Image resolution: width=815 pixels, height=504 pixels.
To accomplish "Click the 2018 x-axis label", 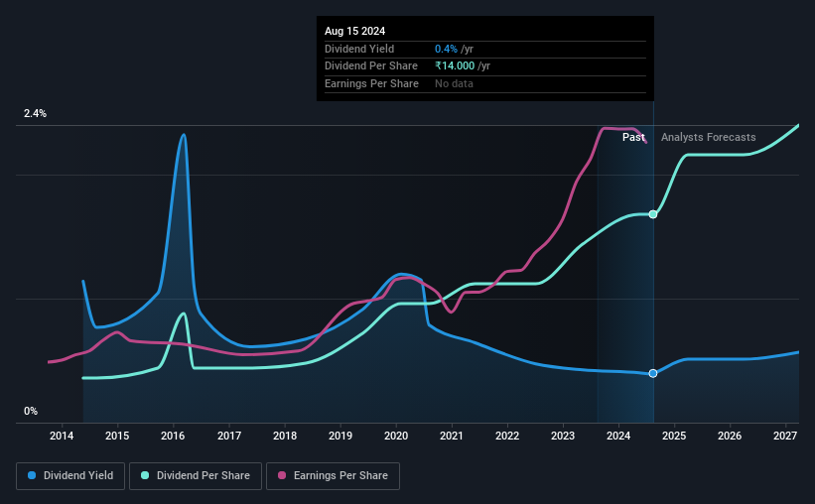I will coord(285,436).
